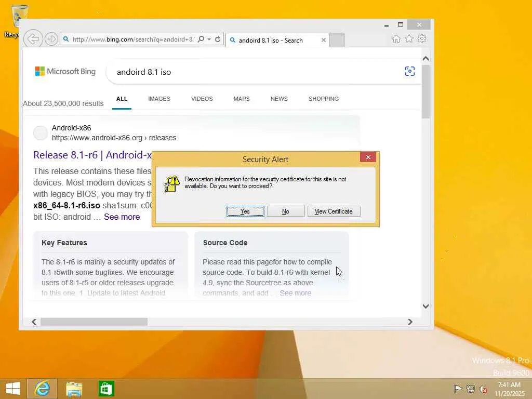Close the 'andoird 8.1 iso - Search' tab

[323, 40]
